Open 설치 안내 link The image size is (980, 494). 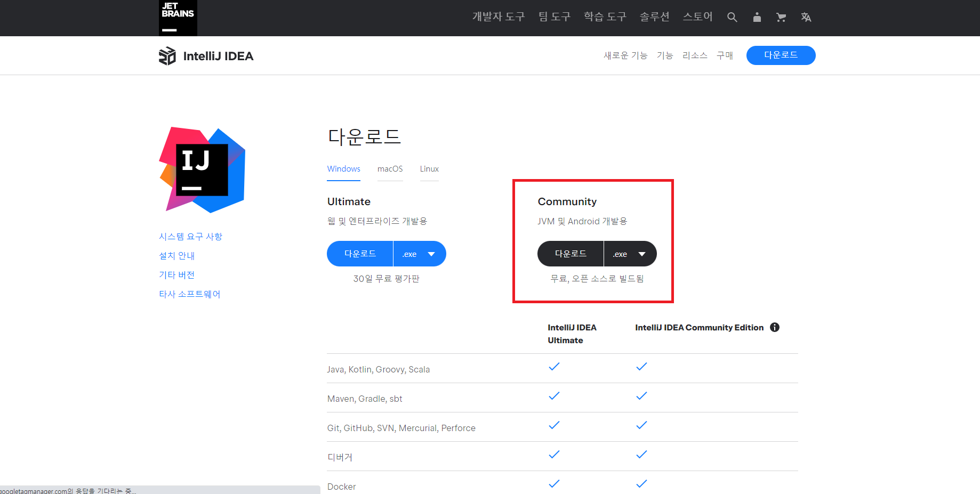(176, 255)
